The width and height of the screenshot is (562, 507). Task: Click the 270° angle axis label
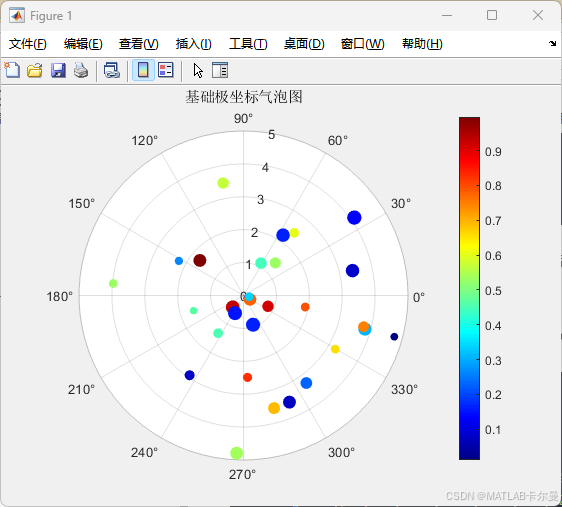pyautogui.click(x=242, y=475)
